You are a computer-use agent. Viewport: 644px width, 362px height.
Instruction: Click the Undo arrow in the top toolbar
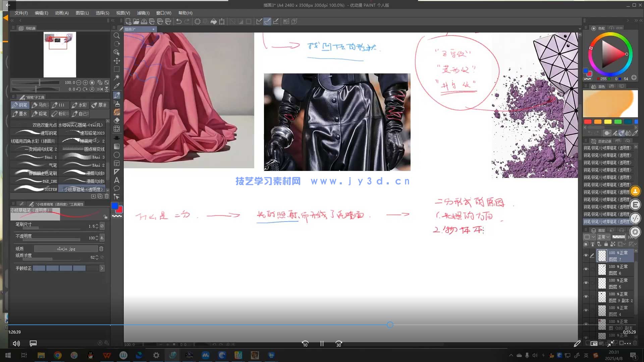(x=178, y=21)
